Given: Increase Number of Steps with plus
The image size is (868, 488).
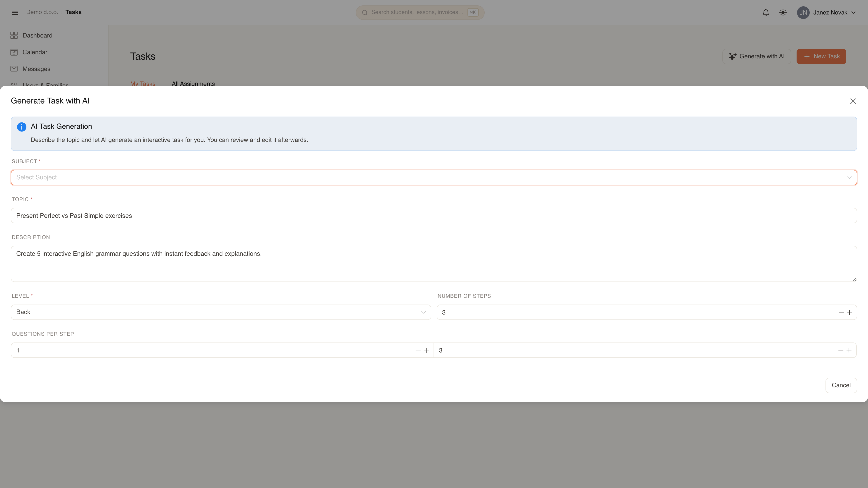Looking at the screenshot, I should [x=849, y=312].
